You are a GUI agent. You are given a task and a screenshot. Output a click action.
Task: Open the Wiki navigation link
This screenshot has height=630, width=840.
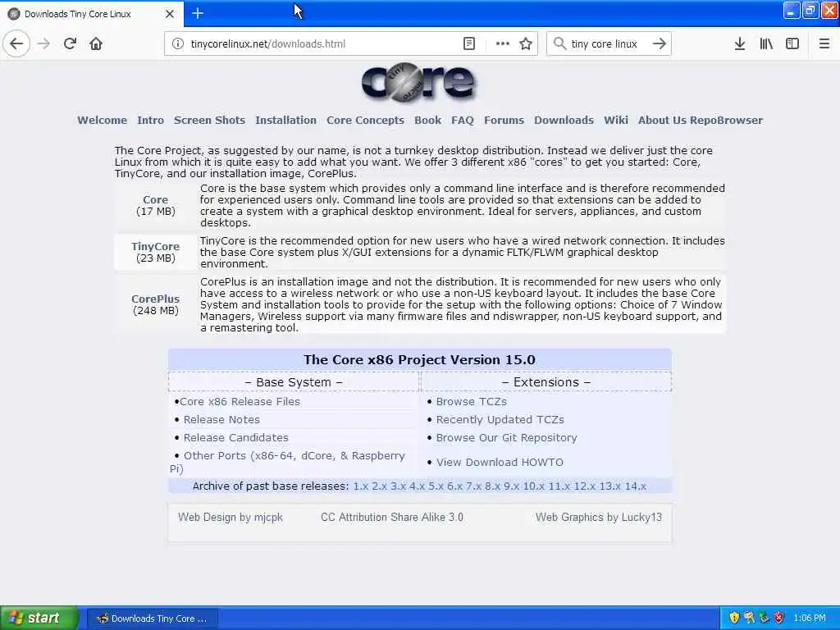tap(616, 121)
